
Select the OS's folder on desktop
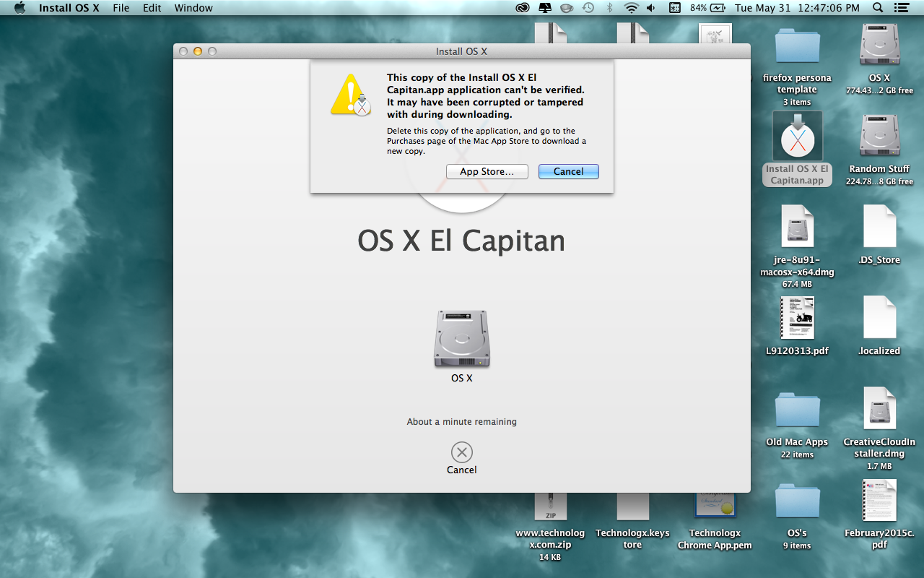[797, 501]
